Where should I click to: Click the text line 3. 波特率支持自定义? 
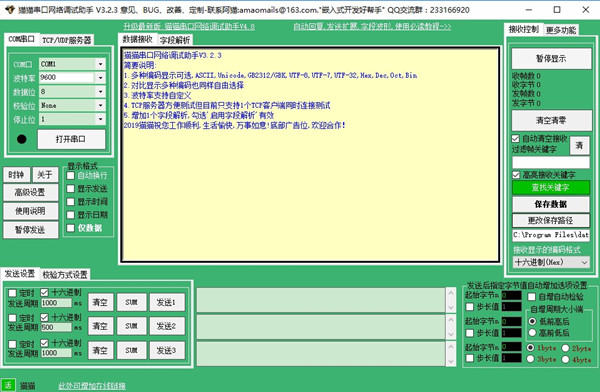(157, 95)
